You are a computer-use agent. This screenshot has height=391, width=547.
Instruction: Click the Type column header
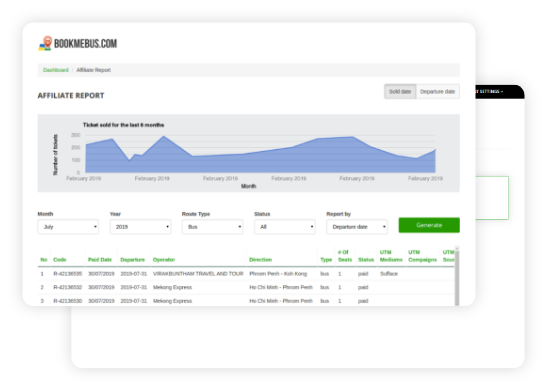click(326, 260)
